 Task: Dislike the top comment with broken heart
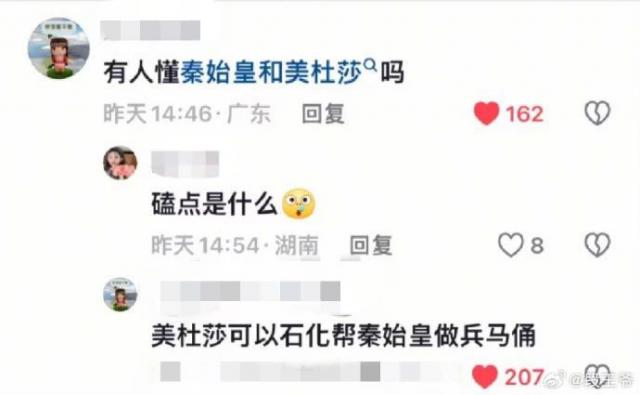597,113
